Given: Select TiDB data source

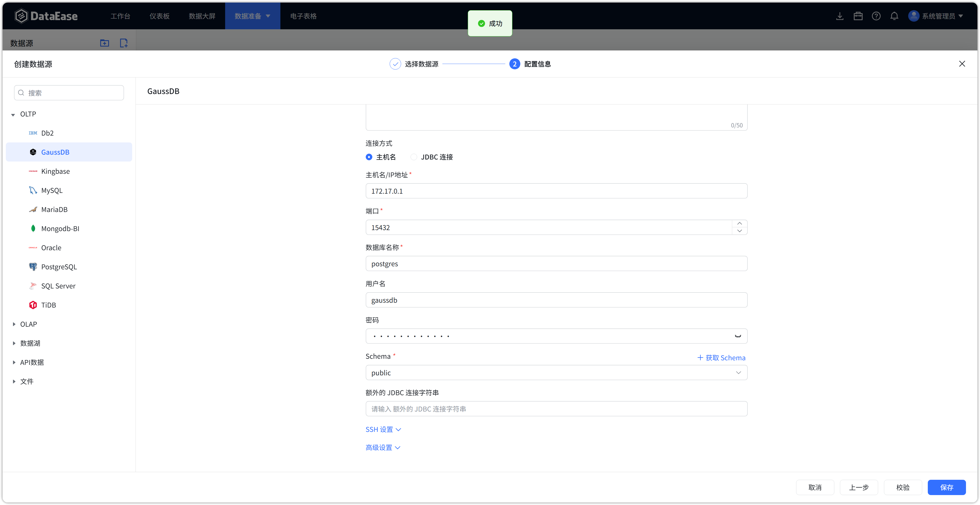Looking at the screenshot, I should [x=69, y=305].
